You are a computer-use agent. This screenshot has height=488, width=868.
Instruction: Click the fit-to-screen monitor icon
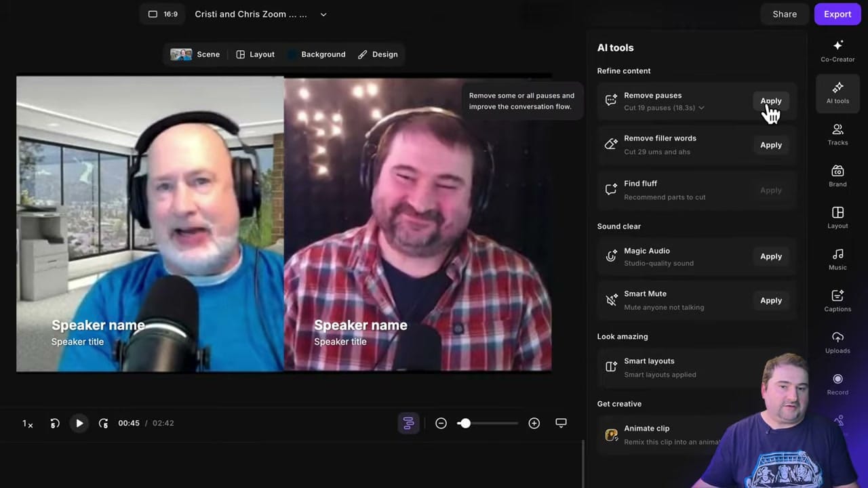pos(561,423)
